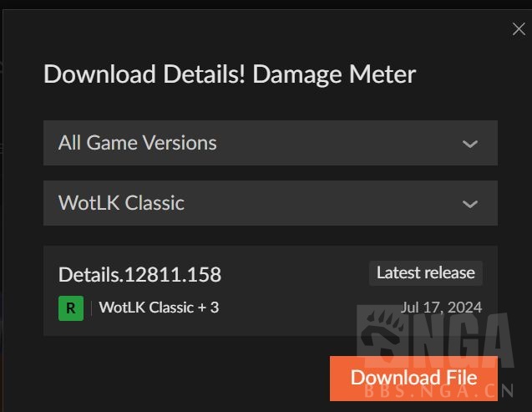Click the BBS.NGA.CN watermark text
Screen dimensions: 532x412
pos(438,391)
